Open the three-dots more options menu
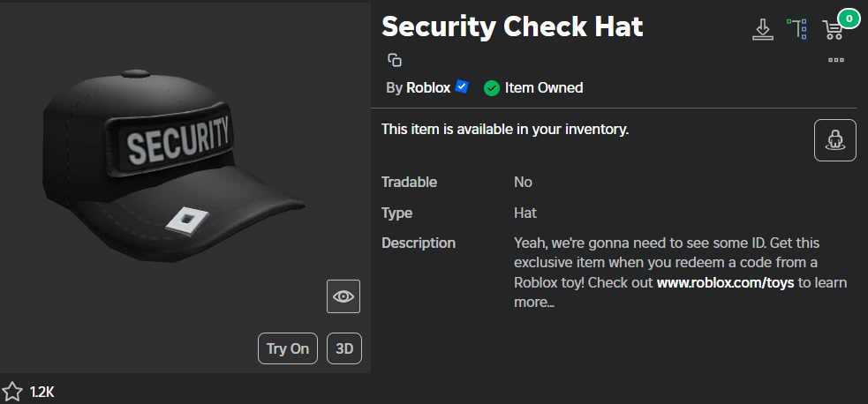The image size is (868, 404). pos(836,60)
